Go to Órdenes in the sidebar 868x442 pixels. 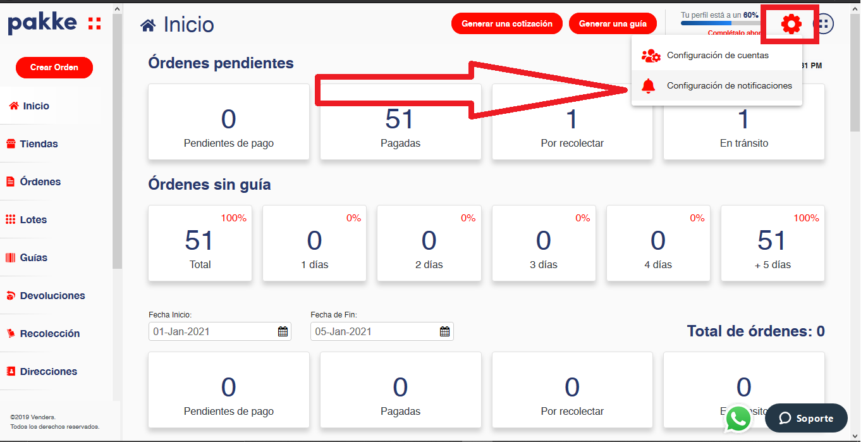click(x=40, y=182)
